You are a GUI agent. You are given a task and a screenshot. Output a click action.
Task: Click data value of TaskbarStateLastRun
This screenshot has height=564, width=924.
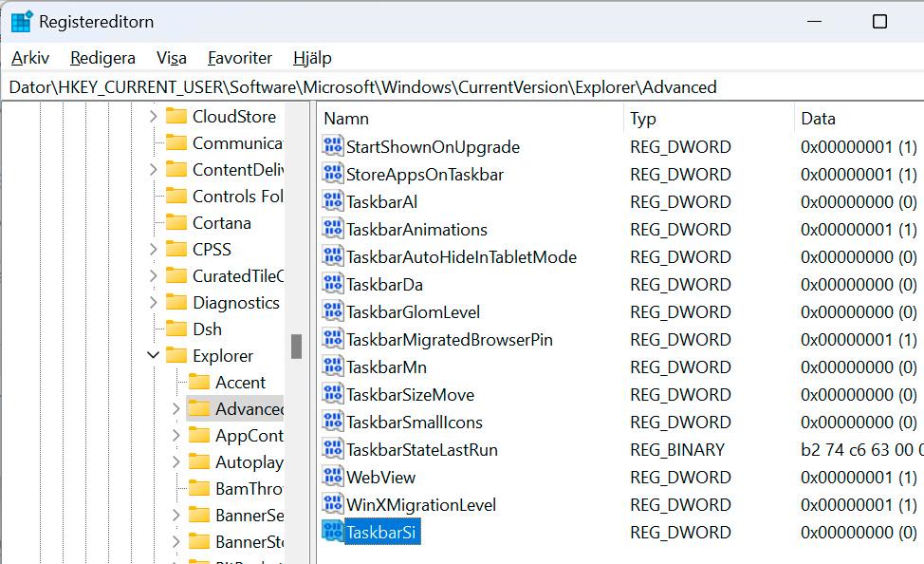[862, 449]
